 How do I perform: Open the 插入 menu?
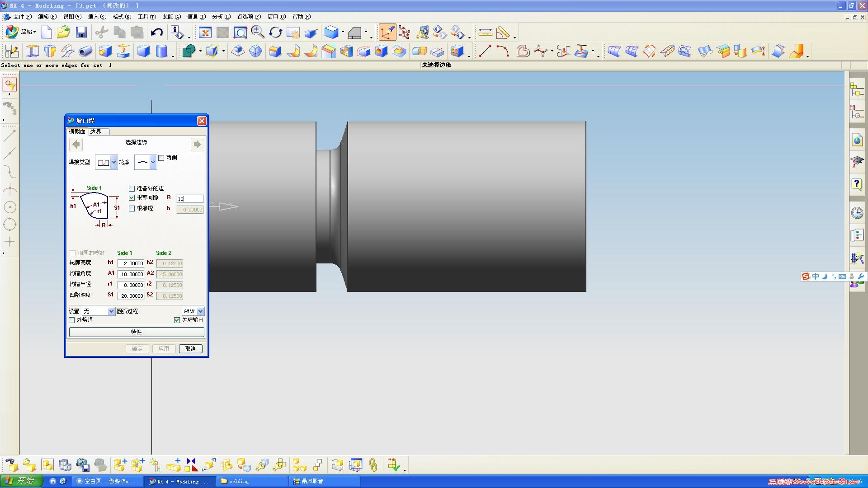click(x=97, y=17)
